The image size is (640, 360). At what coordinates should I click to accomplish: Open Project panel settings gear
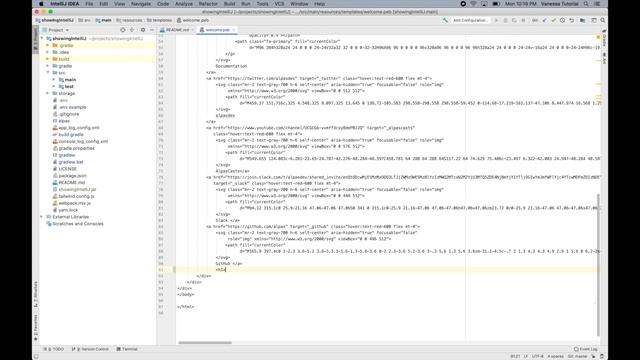click(142, 30)
